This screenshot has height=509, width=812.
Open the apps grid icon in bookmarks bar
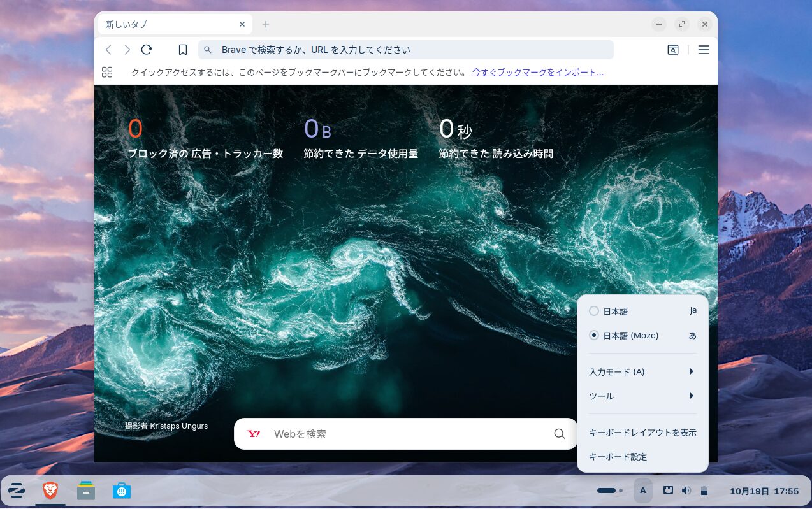107,72
